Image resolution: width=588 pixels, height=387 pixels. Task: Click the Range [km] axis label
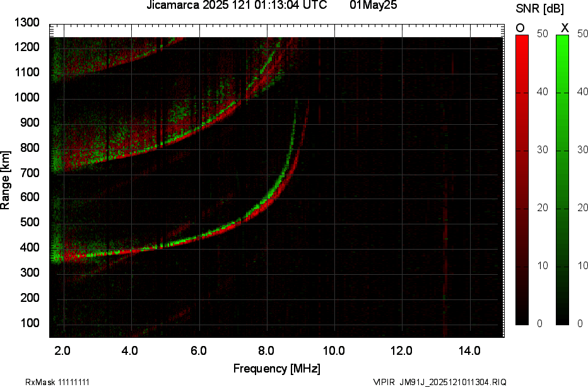coord(5,180)
